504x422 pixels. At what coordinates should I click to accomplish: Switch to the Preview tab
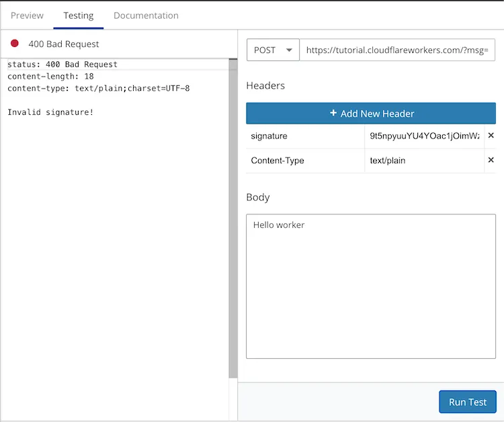point(27,15)
